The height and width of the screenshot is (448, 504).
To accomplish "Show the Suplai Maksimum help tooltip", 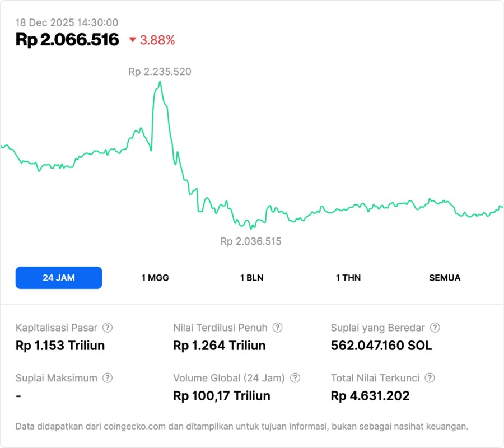I will [107, 378].
